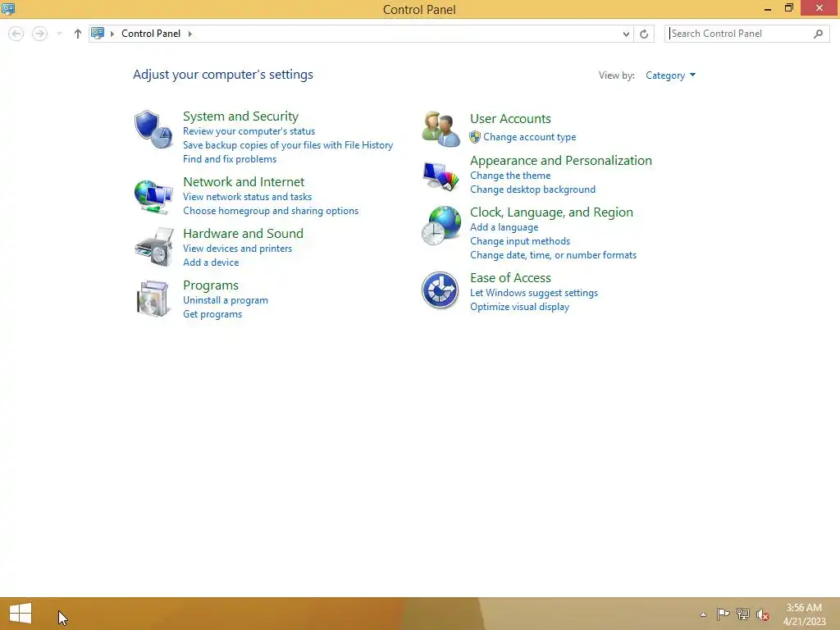
Task: Click Change desktop background
Action: pos(532,189)
